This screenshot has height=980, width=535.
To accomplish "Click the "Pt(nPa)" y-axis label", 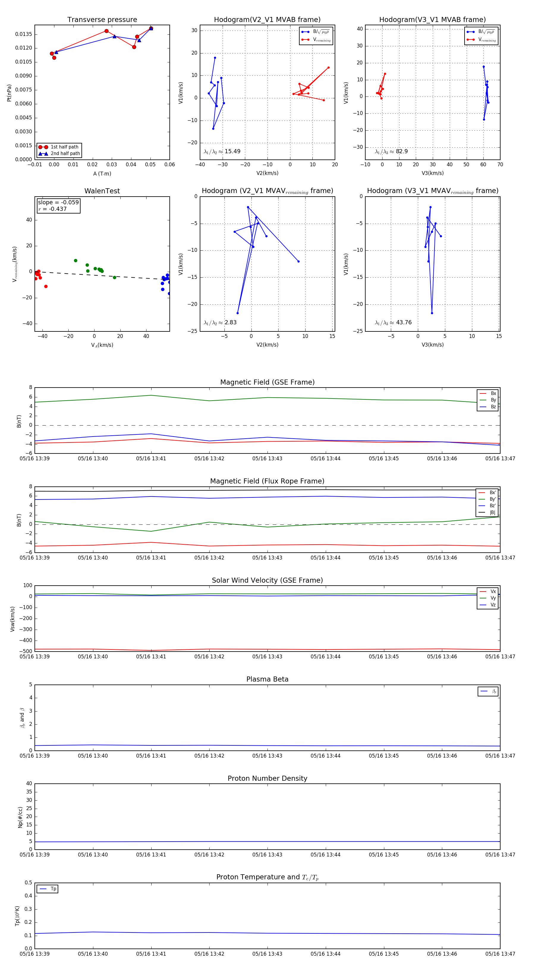I will (9, 93).
